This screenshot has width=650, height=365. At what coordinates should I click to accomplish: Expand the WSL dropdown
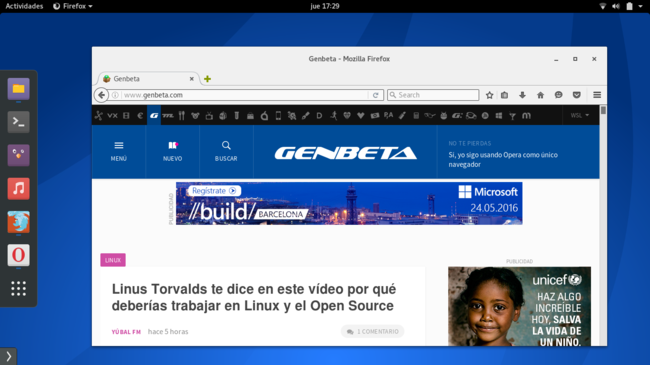580,115
